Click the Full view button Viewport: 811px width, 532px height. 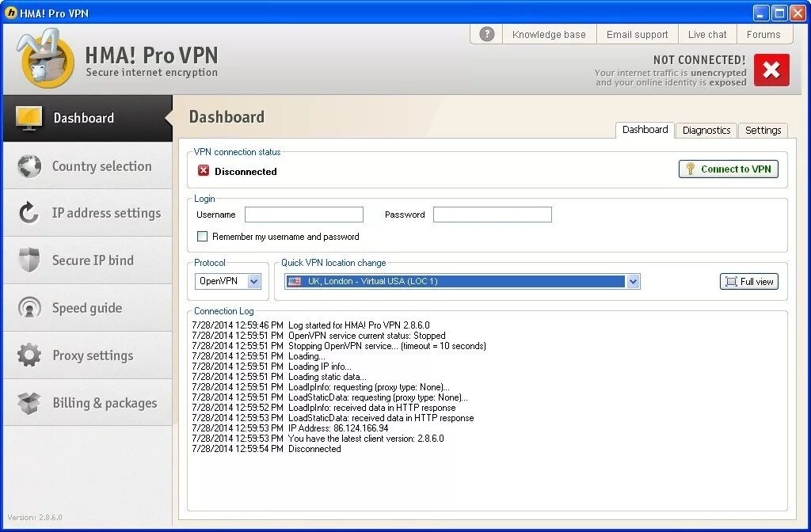tap(749, 281)
